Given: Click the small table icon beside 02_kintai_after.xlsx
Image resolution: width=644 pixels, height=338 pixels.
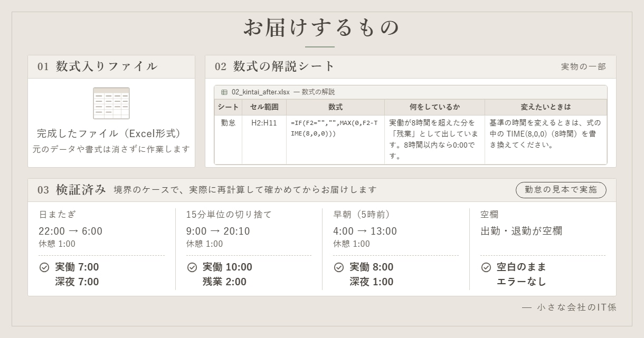Looking at the screenshot, I should (x=224, y=92).
